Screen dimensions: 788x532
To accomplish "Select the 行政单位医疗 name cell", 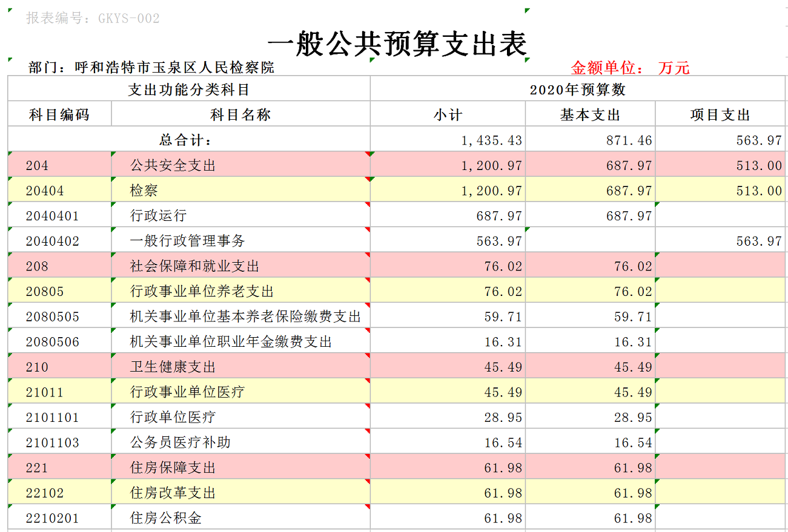I will pyautogui.click(x=241, y=417).
